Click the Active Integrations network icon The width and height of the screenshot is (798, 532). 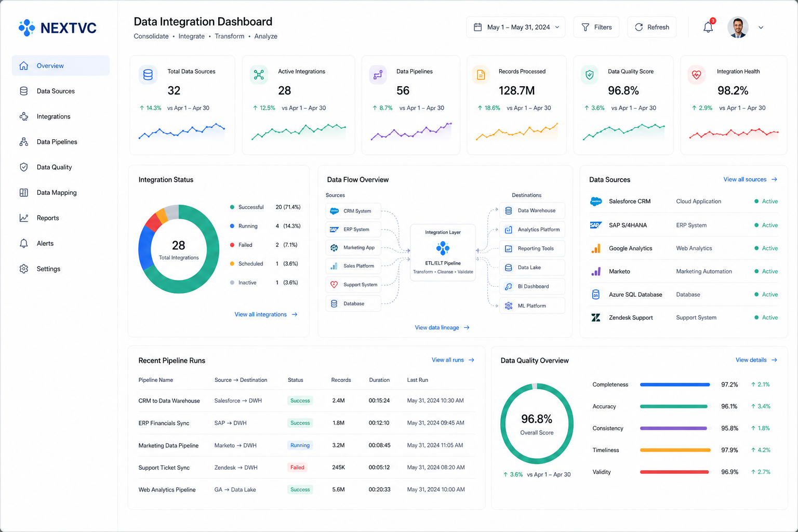pos(259,75)
